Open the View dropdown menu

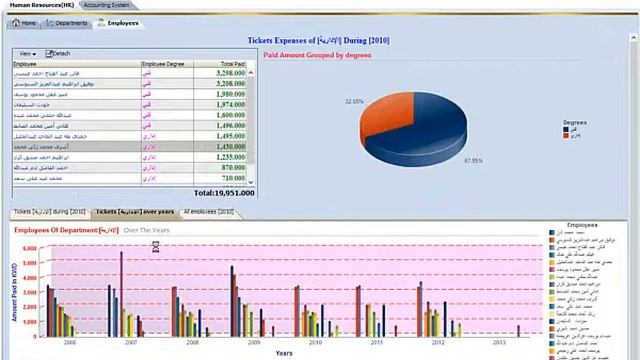tap(27, 54)
